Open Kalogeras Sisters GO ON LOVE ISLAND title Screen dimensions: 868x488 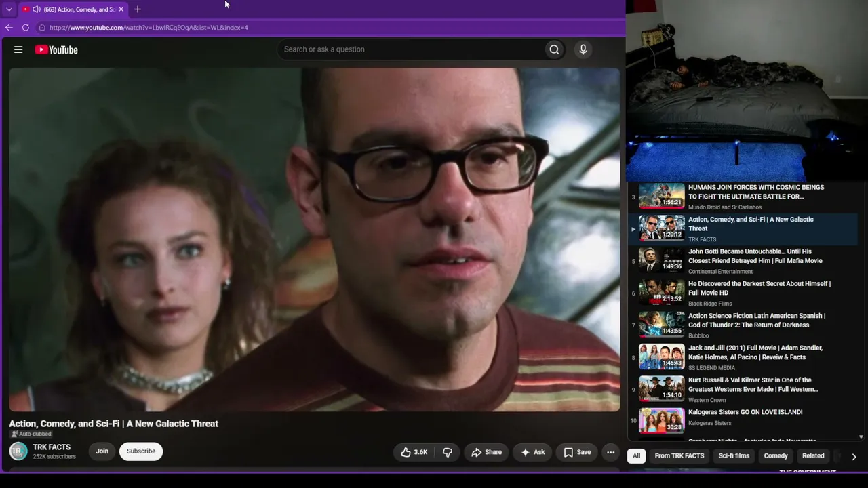point(745,412)
